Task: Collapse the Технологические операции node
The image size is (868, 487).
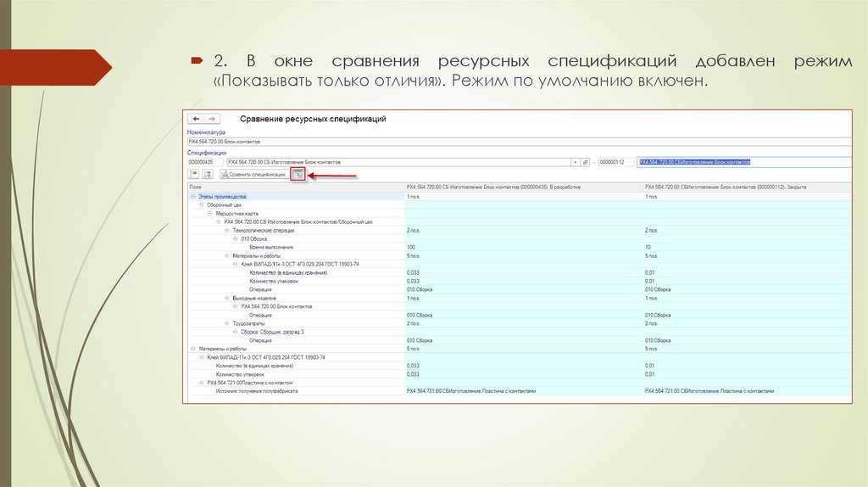Action: (226, 230)
